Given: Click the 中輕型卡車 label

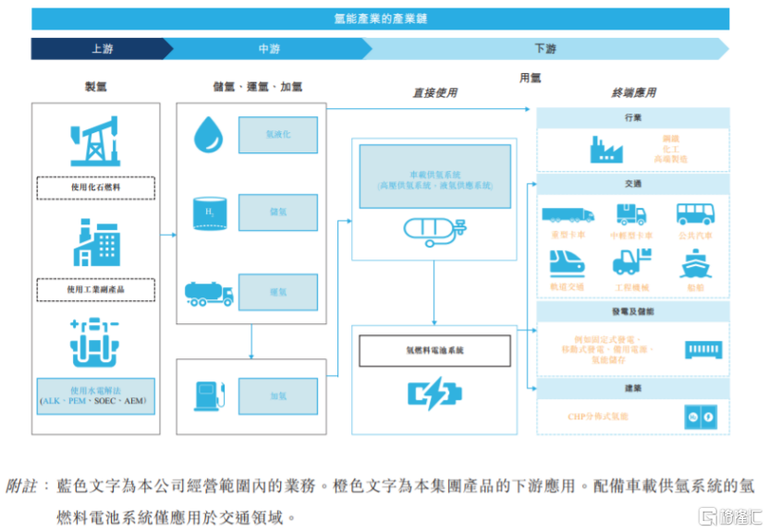Looking at the screenshot, I should point(631,236).
